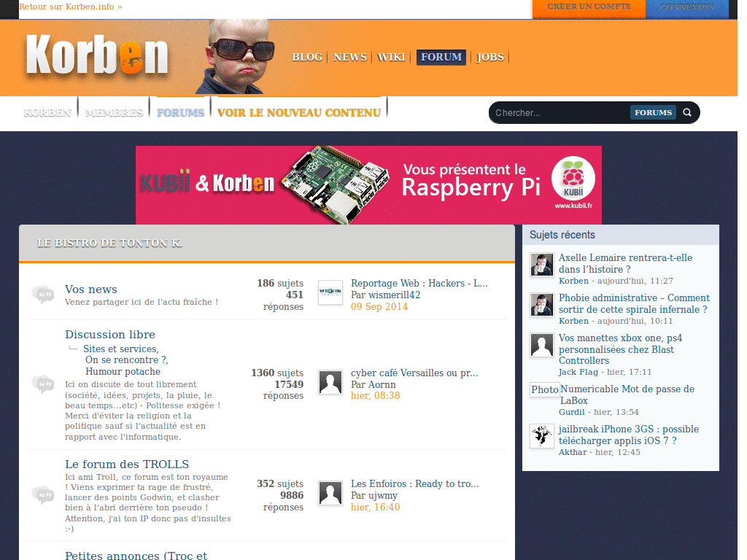This screenshot has height=560, width=747.
Task: Open the FORUMS search scope selector
Action: (x=653, y=112)
